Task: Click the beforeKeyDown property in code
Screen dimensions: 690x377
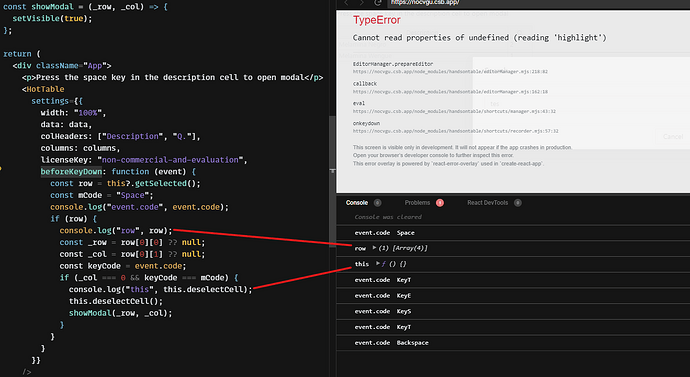Action: [71, 172]
